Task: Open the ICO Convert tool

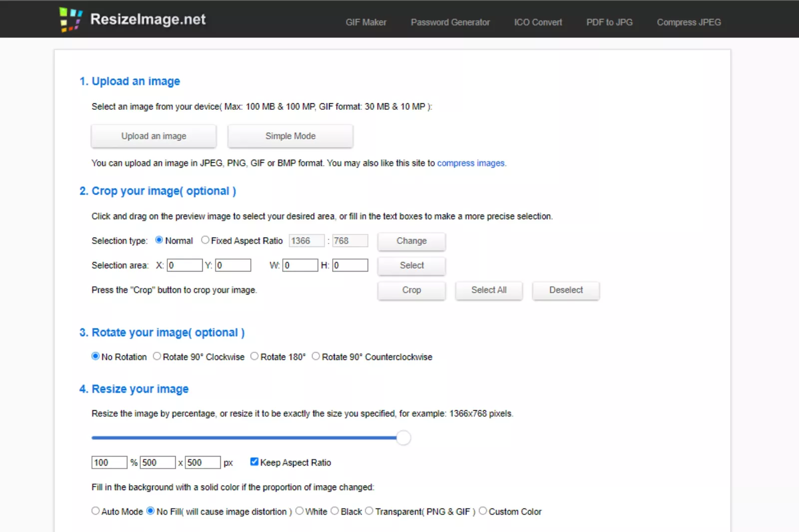Action: (537, 22)
